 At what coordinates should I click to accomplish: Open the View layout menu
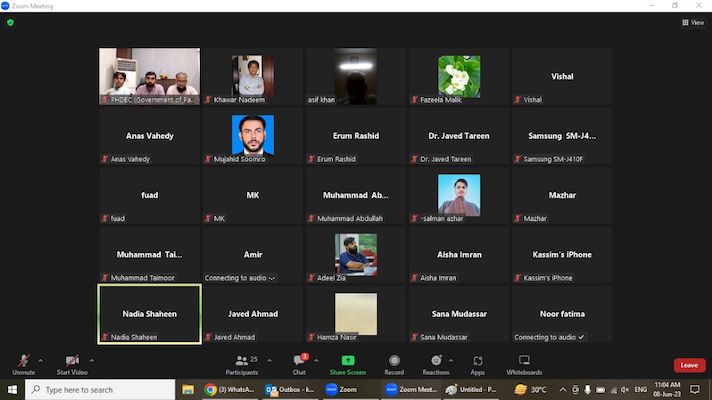[x=693, y=22]
